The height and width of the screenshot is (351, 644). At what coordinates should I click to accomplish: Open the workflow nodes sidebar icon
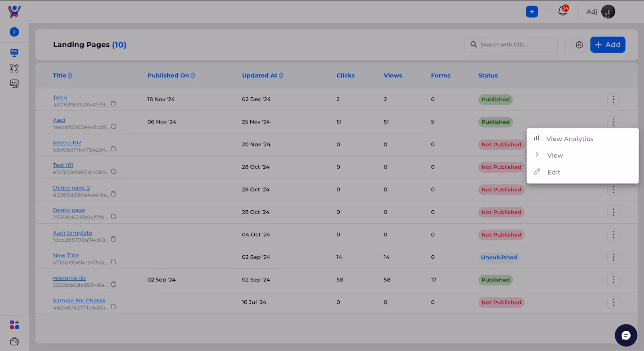point(14,68)
